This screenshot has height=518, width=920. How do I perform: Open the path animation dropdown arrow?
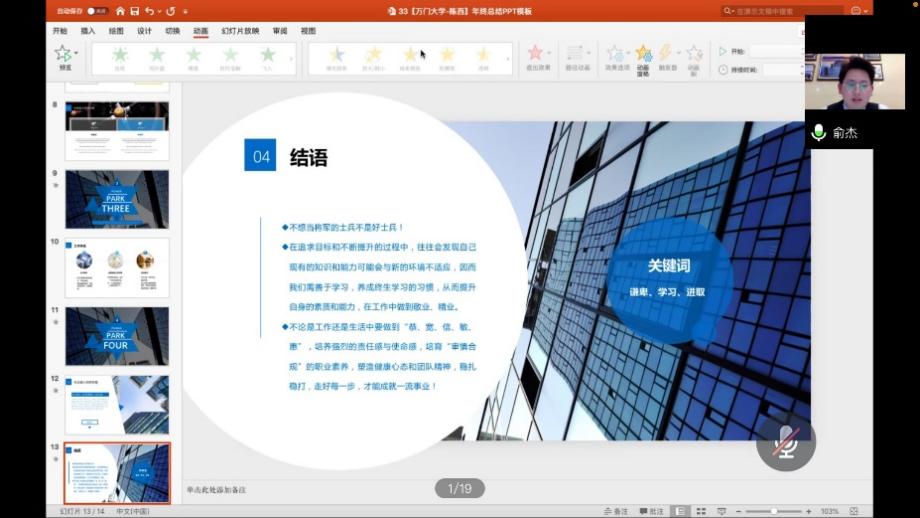click(588, 53)
